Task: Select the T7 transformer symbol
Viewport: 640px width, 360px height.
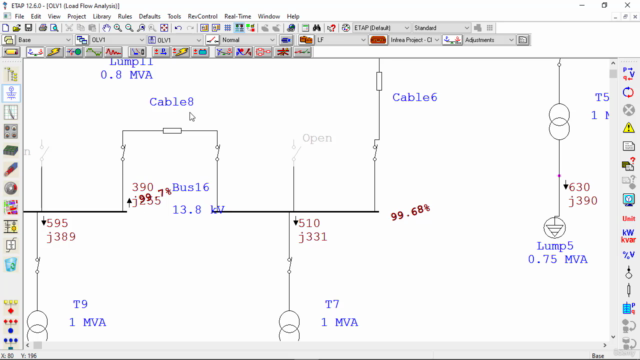Action: coord(289,326)
